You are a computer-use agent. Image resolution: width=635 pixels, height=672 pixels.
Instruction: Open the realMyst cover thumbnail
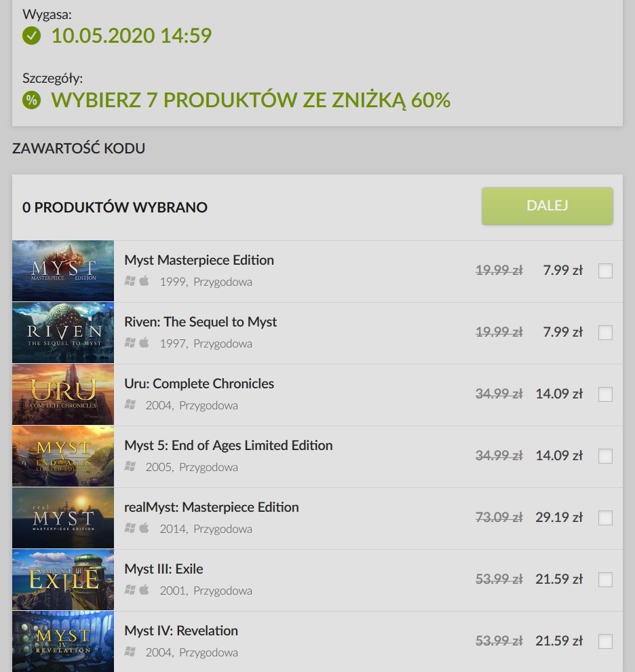[63, 518]
